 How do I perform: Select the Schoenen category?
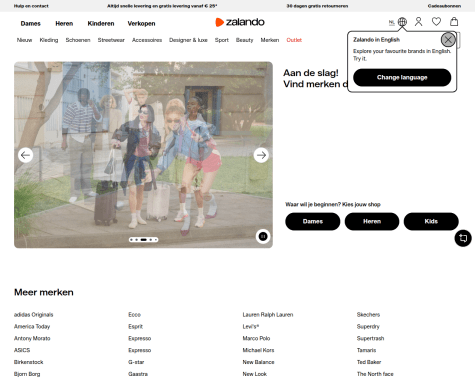coord(78,40)
